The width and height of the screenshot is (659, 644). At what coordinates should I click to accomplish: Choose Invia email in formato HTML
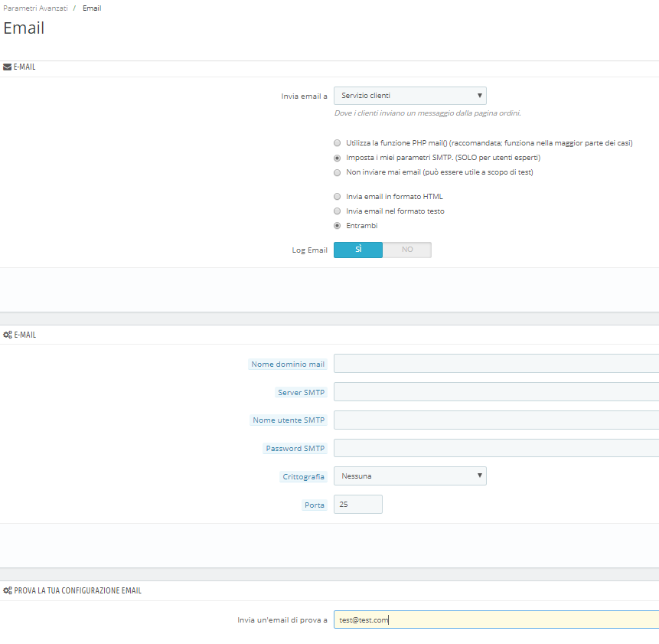click(x=337, y=197)
